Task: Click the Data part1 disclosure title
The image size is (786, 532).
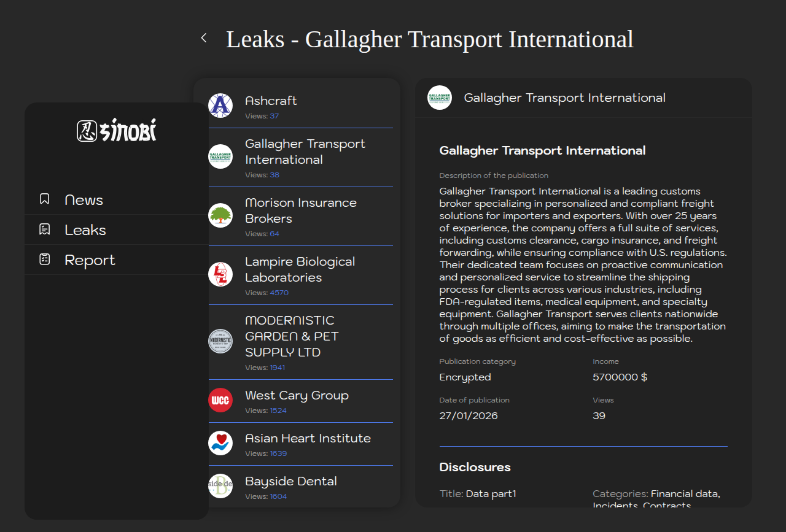Action: click(491, 494)
